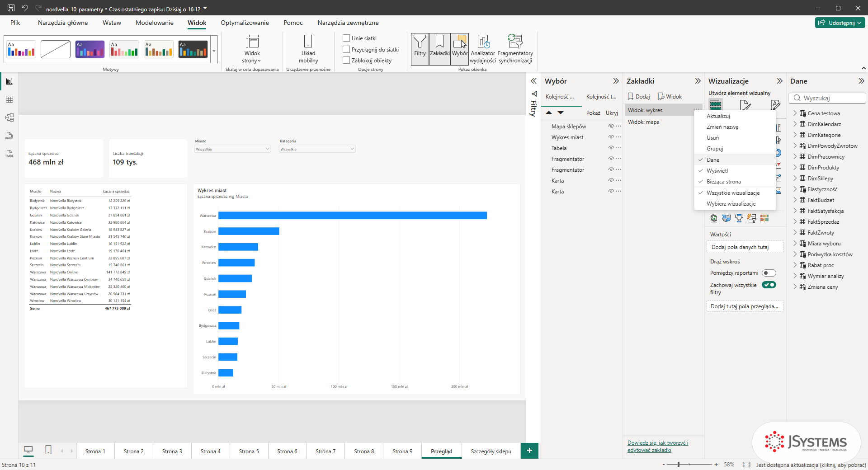
Task: Switch to Szczegóły sklepu page tab
Action: tap(491, 451)
